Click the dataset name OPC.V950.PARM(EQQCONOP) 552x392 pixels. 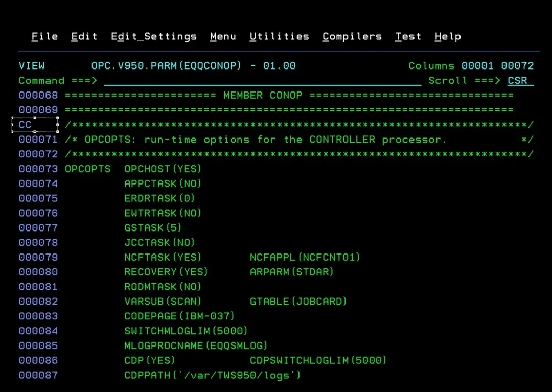point(166,66)
